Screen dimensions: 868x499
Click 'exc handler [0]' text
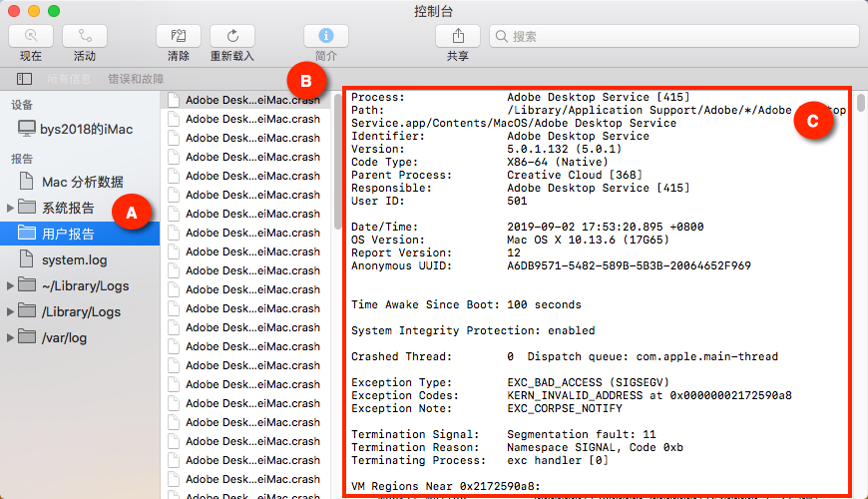coord(558,460)
